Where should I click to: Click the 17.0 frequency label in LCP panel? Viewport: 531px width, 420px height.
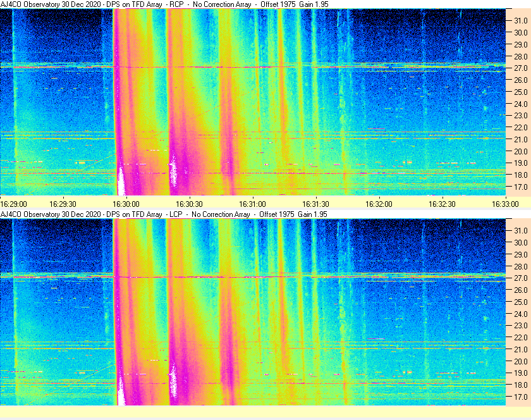pos(521,397)
